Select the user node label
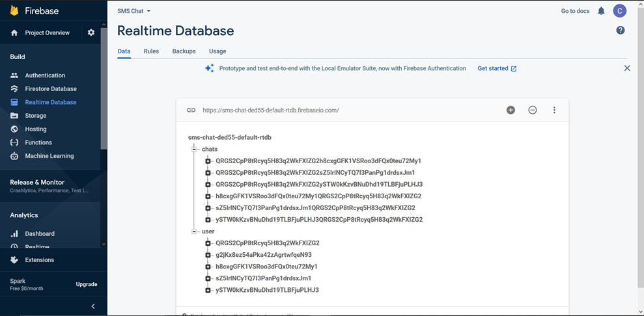The width and height of the screenshot is (644, 316). 208,231
